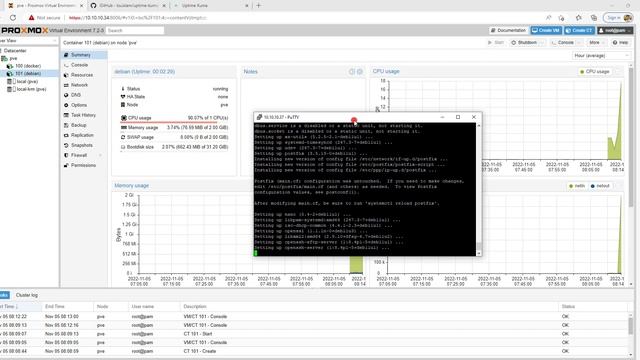Click the Help button
The width and height of the screenshot is (640, 360).
pos(620,42)
